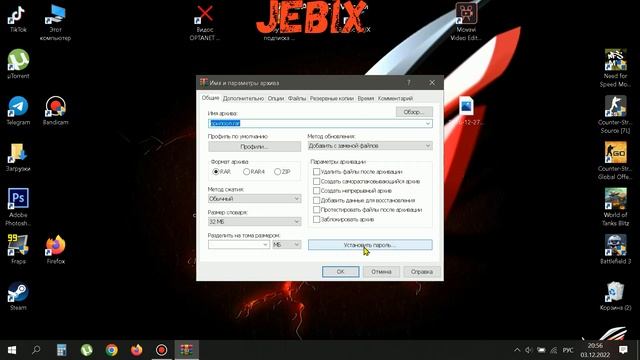Show hidden tray icons

tap(517, 350)
